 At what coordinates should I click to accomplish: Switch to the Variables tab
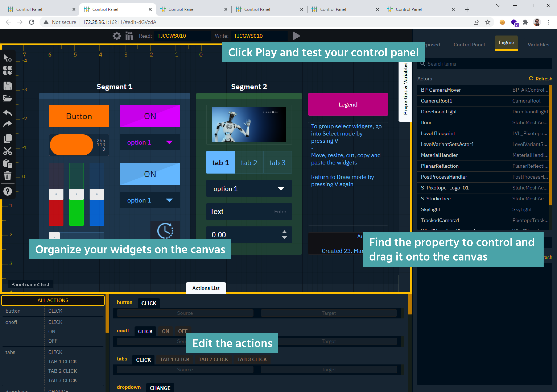click(538, 45)
